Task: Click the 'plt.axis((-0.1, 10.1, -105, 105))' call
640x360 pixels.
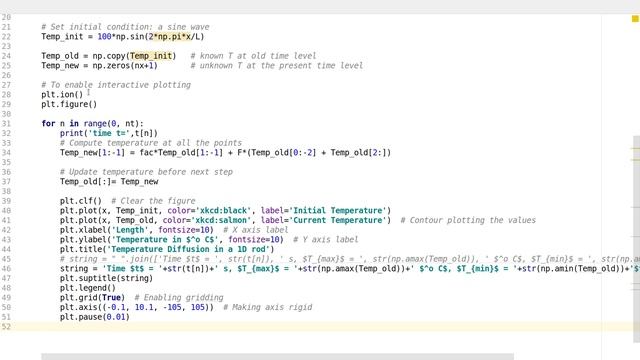Action: point(137,307)
